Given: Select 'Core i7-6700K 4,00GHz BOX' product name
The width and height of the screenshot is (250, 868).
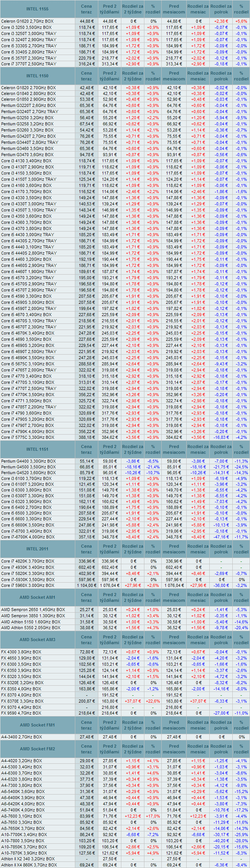Looking at the screenshot, I should tap(28, 537).
